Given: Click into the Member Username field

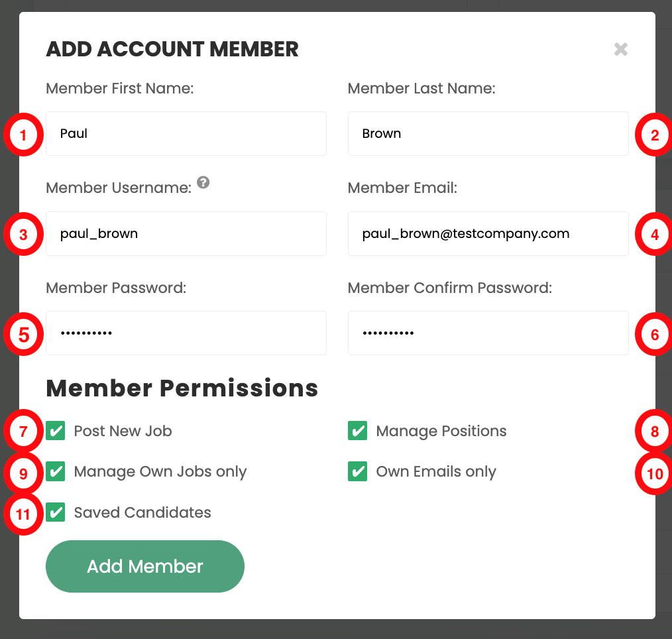Looking at the screenshot, I should (186, 233).
